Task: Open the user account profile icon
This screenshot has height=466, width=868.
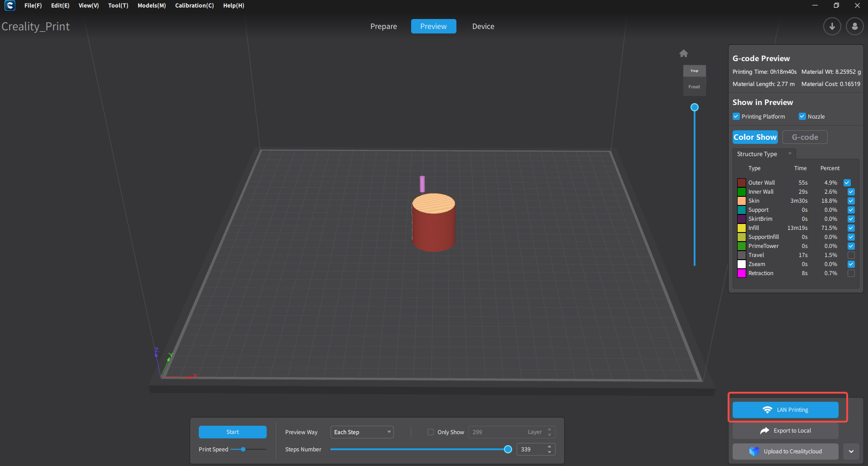Action: 854,26
